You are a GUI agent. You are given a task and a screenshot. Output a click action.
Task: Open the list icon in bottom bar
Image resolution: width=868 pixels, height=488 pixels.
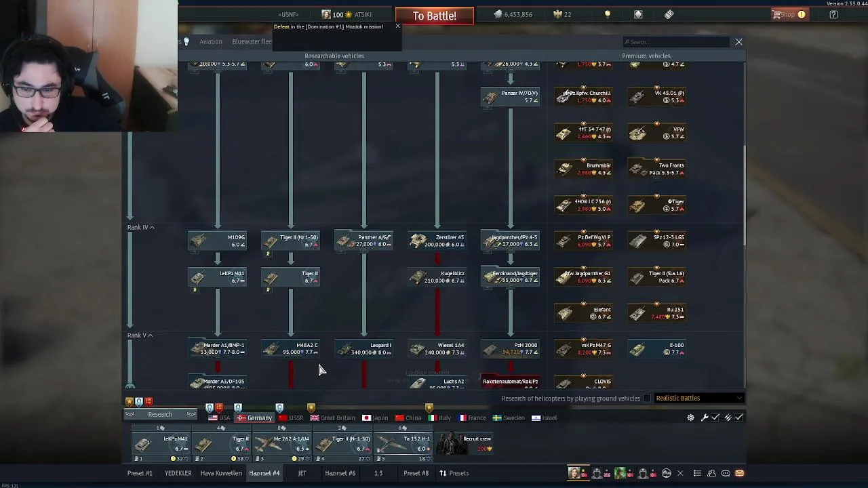click(x=697, y=473)
